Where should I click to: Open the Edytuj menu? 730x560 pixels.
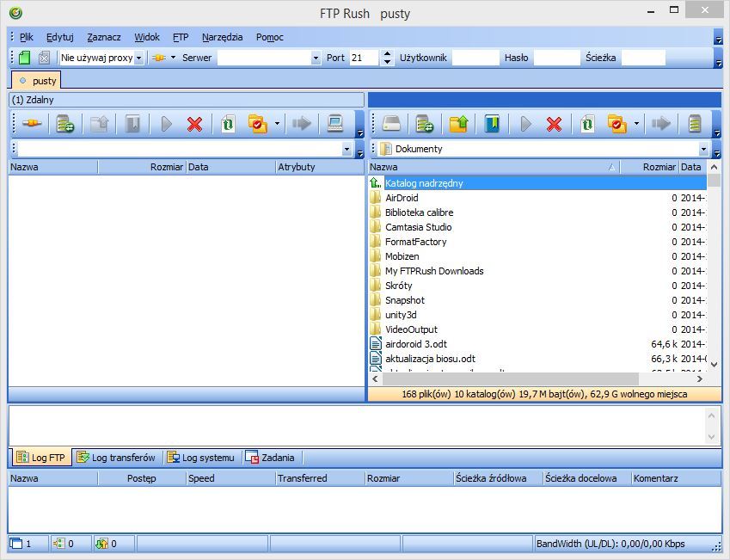coord(60,37)
